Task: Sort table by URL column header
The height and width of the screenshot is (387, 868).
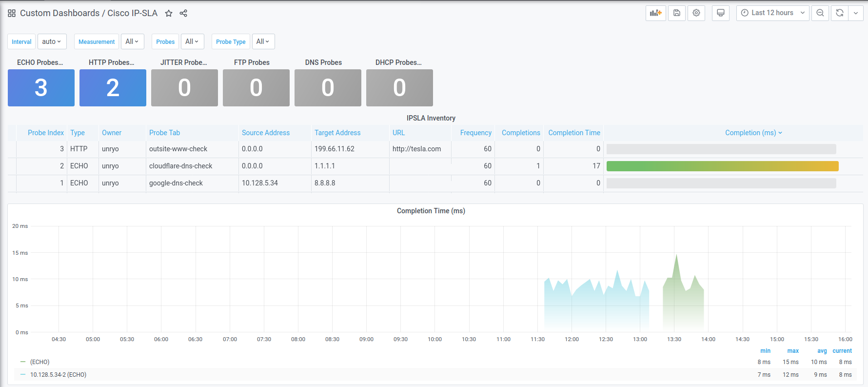Action: click(398, 133)
